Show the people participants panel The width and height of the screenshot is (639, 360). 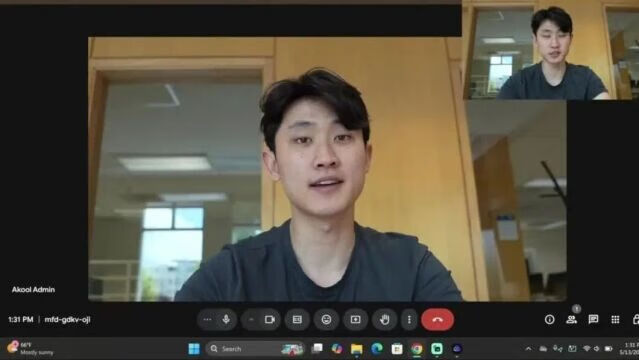(x=571, y=320)
